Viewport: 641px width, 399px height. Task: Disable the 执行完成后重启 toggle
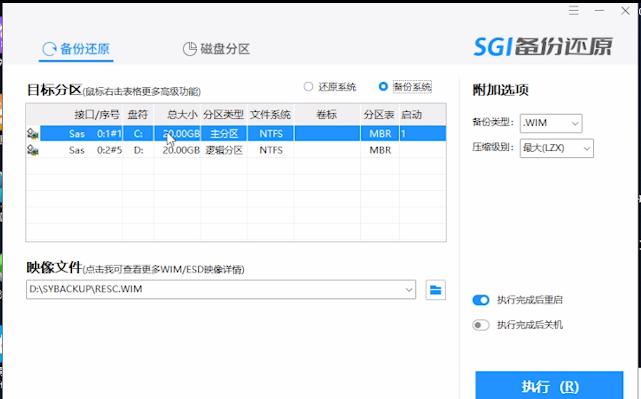481,300
